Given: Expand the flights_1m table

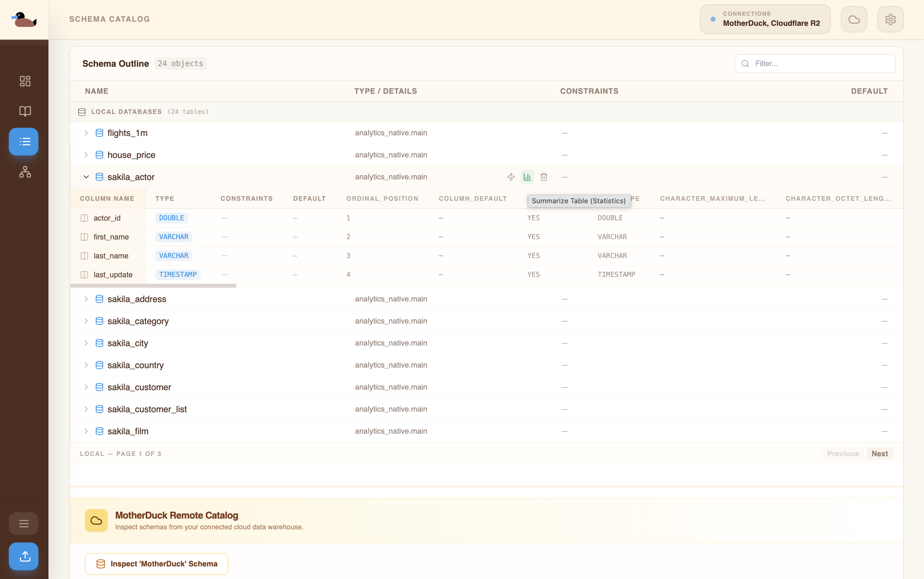Looking at the screenshot, I should [86, 133].
